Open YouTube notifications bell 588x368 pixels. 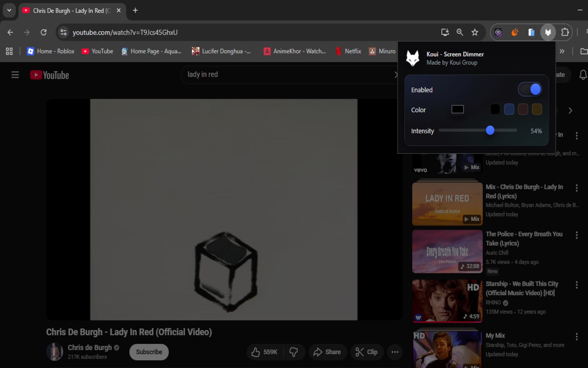[x=583, y=75]
